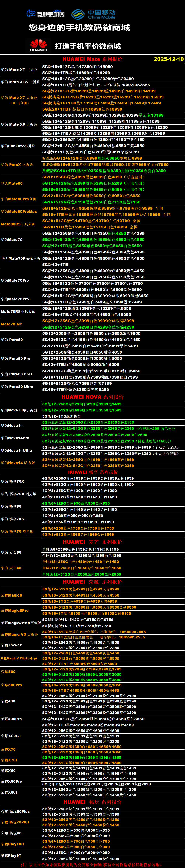
Task: Click the China Mobile logo
Action: 93,14
